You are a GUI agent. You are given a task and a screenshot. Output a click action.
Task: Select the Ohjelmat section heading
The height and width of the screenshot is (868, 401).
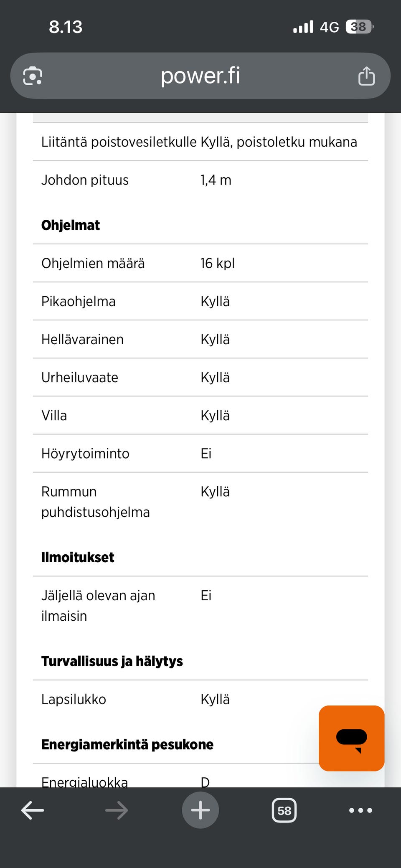click(70, 225)
